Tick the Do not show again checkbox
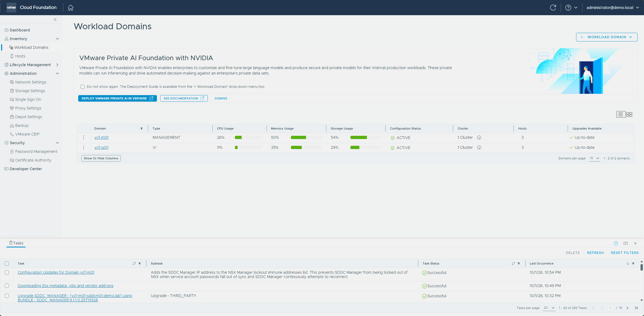Screen dimensions: 644x316 [83, 87]
